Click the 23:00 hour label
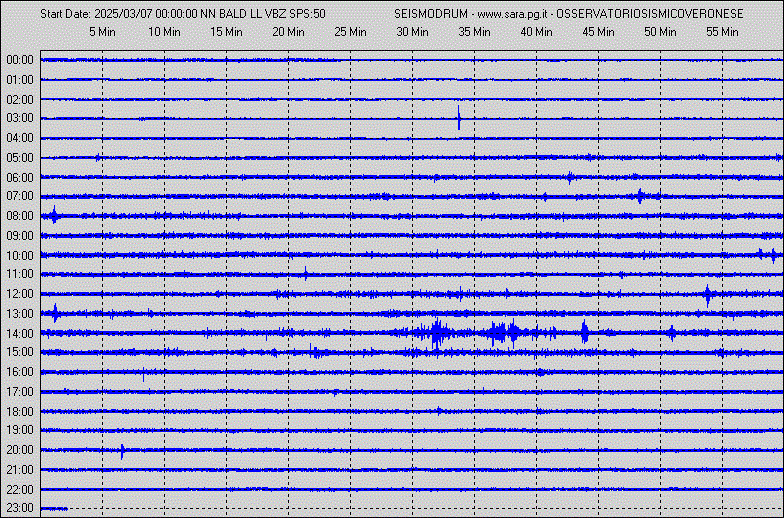This screenshot has height=518, width=784. [x=20, y=508]
